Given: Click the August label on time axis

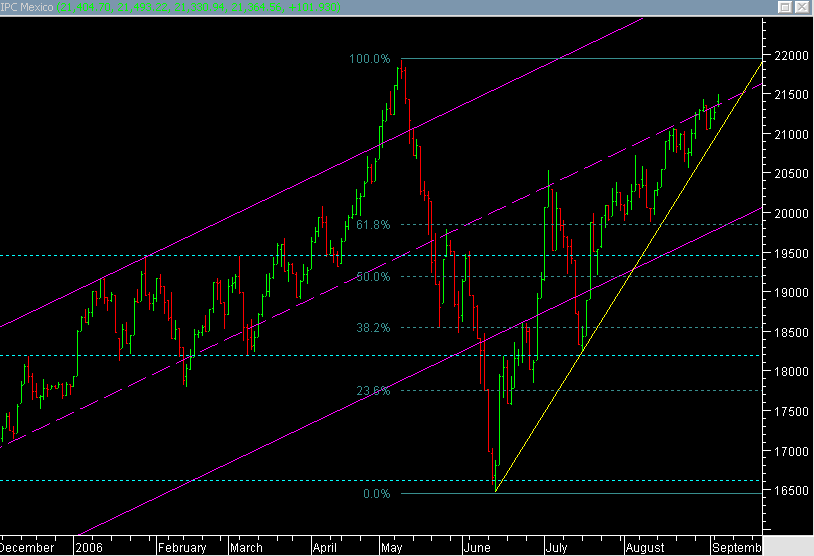Looking at the screenshot, I should [x=645, y=548].
